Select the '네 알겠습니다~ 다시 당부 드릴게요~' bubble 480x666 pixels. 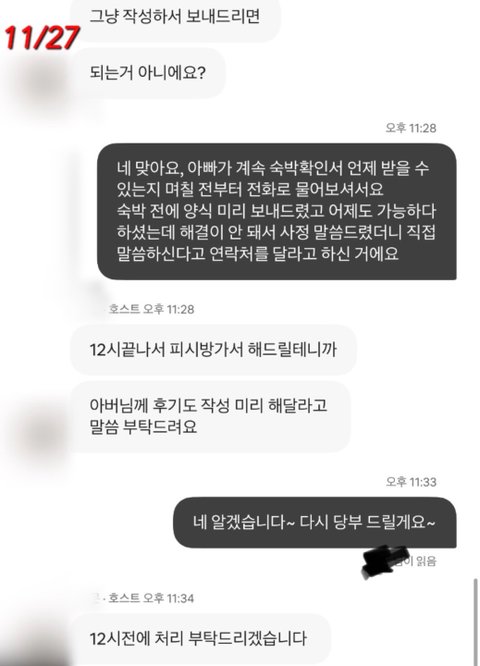[314, 522]
